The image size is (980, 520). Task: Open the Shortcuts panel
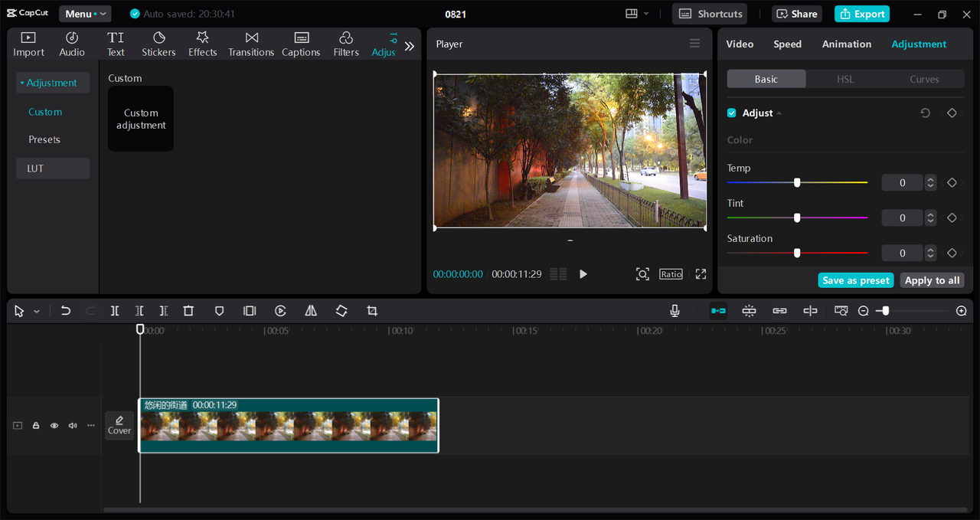coord(710,14)
